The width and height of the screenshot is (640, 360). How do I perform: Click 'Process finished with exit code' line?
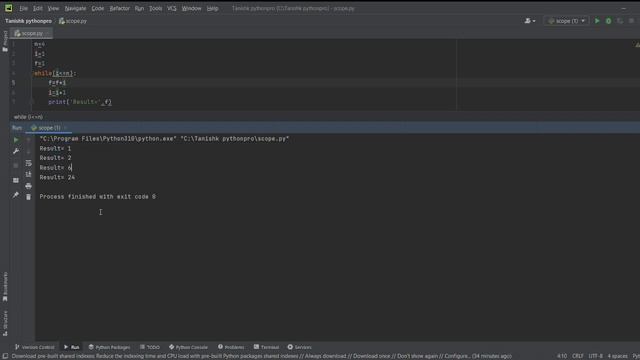click(x=98, y=197)
